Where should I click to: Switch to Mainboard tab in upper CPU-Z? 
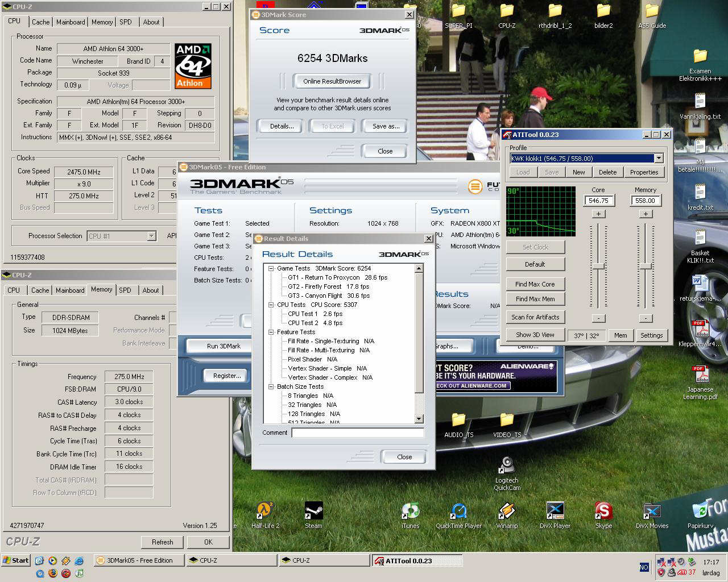[x=71, y=22]
